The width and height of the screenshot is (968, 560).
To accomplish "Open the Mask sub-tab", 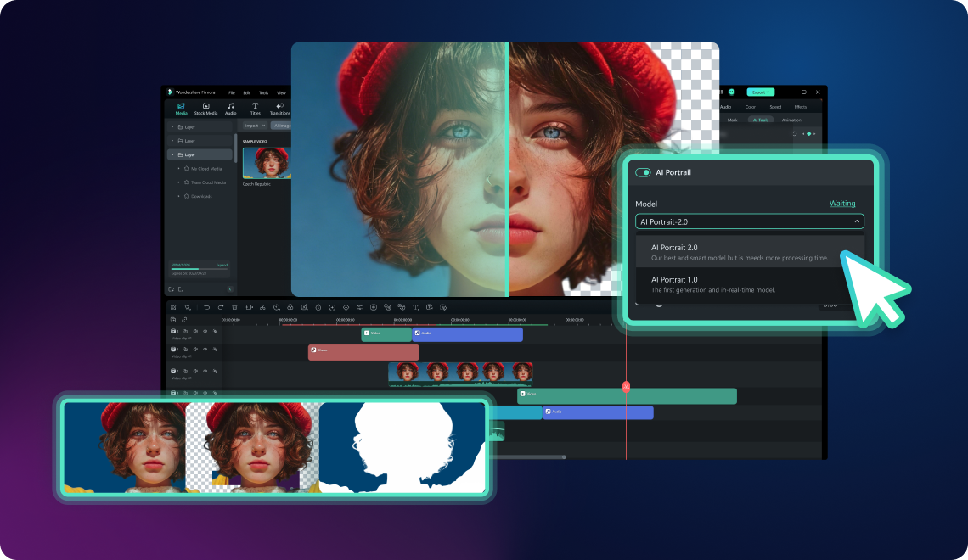I will (732, 120).
